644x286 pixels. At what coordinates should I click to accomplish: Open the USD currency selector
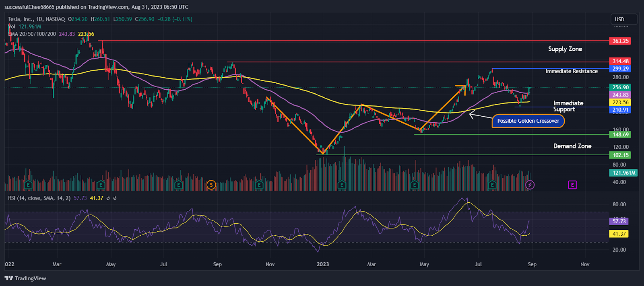coord(624,19)
